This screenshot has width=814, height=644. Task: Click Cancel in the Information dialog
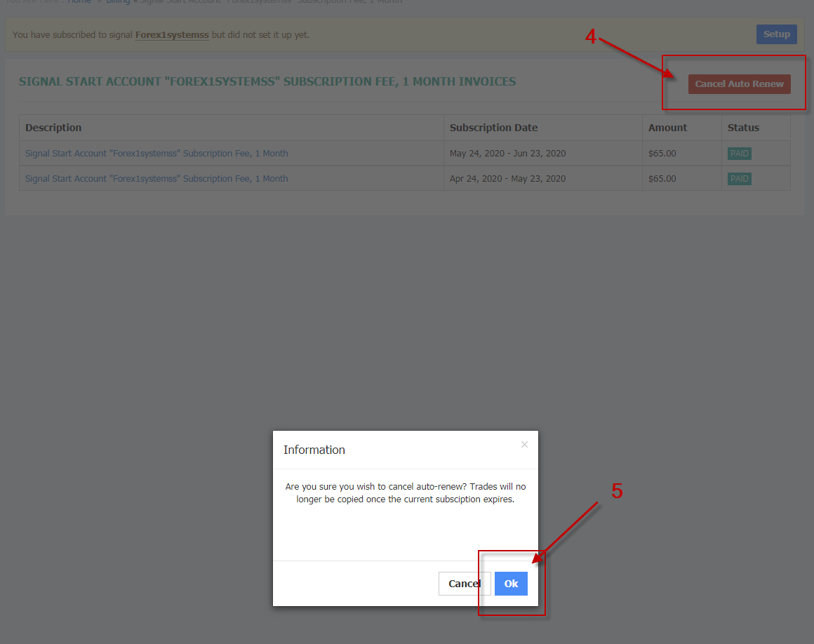point(465,583)
